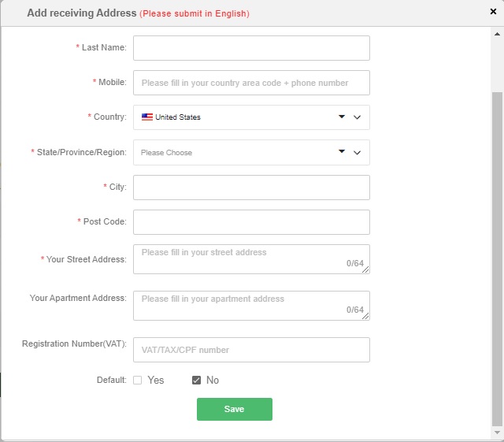The height and width of the screenshot is (442, 504).
Task: Select the Registration Number VAT field
Action: 251,350
